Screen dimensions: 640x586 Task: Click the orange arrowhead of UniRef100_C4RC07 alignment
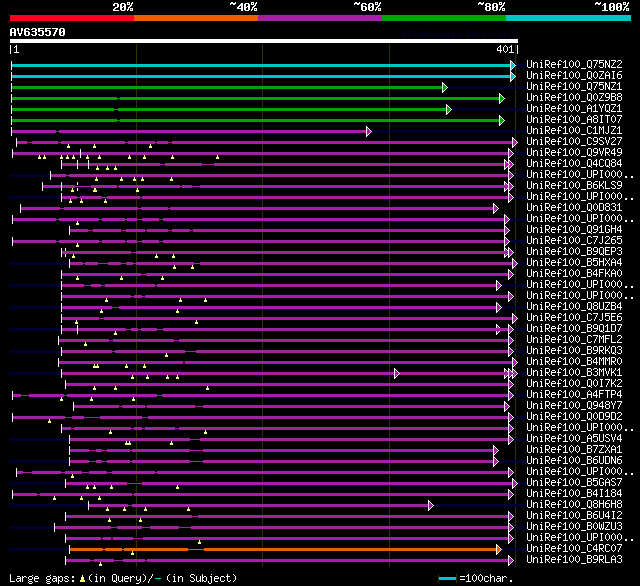(498, 549)
